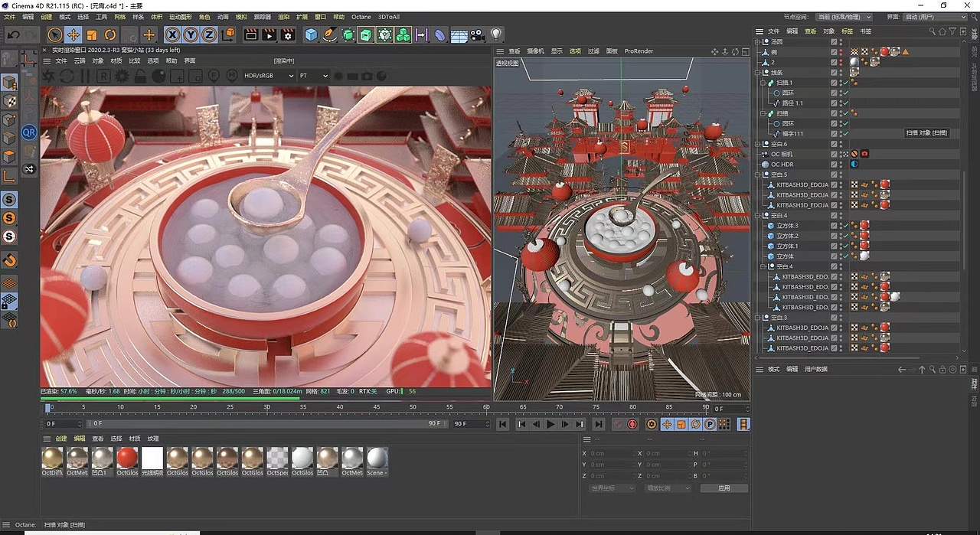Add a Cube primitive from toolbar
The width and height of the screenshot is (980, 535).
tap(311, 34)
